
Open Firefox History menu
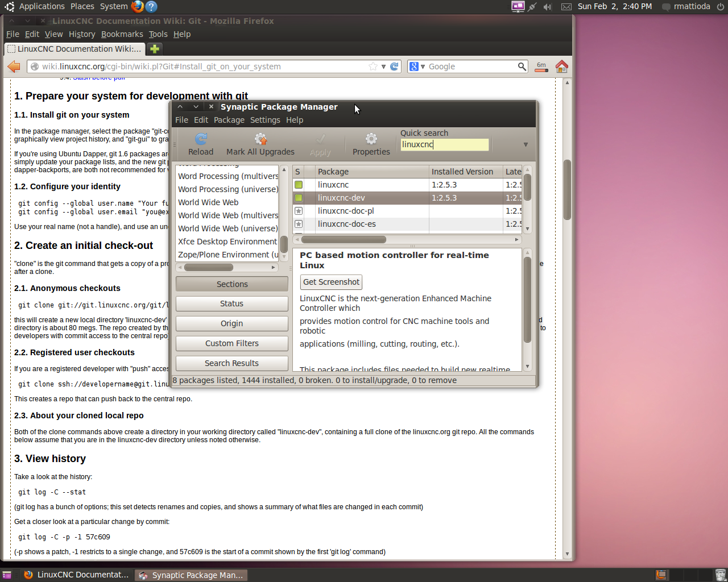(x=82, y=34)
